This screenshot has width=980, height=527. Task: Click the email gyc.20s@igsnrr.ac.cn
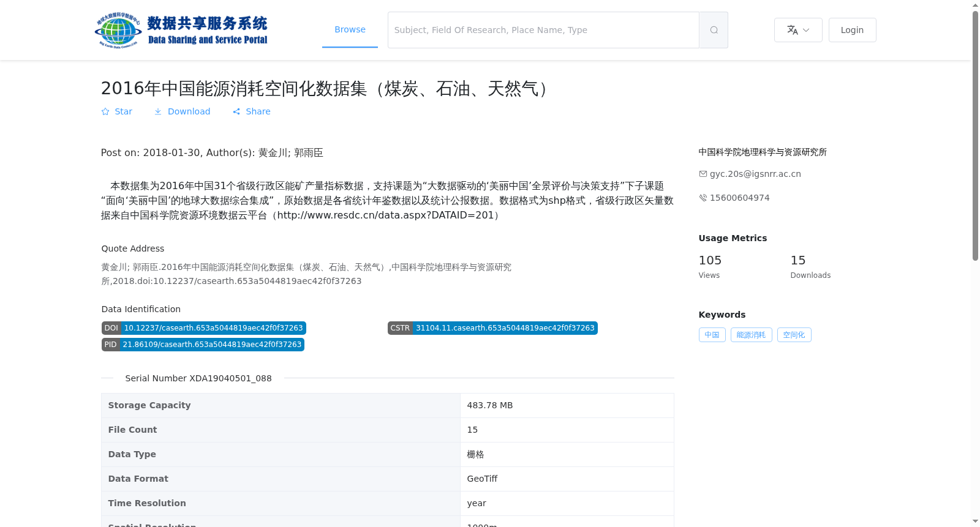(x=755, y=174)
